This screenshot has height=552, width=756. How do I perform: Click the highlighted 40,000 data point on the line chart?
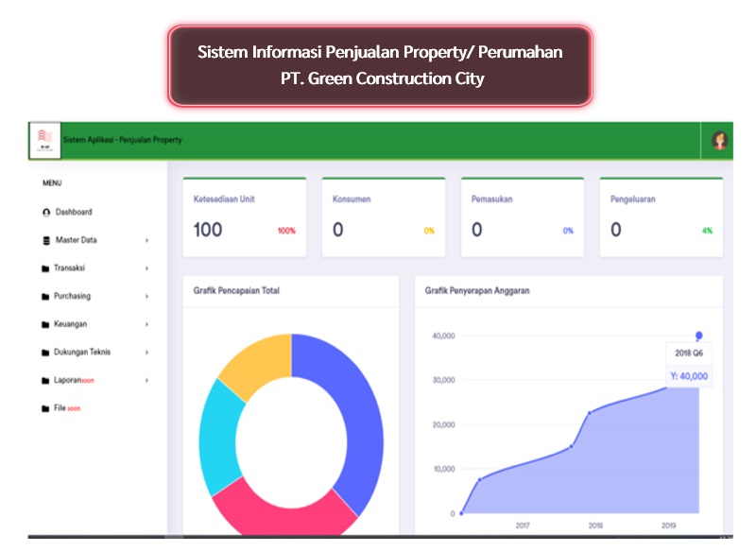[698, 336]
